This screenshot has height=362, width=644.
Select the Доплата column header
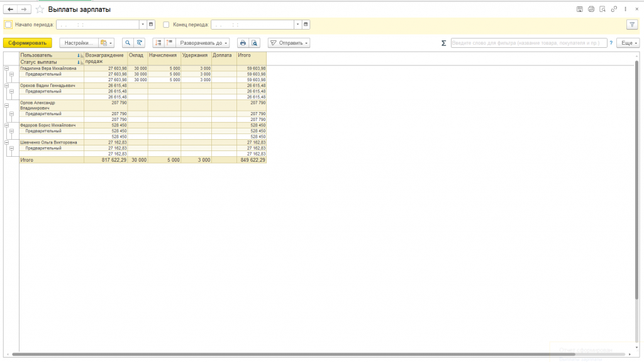point(224,59)
